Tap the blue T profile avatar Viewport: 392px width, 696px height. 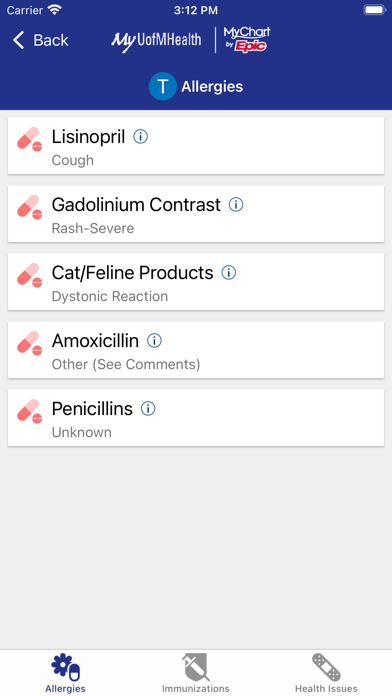162,86
